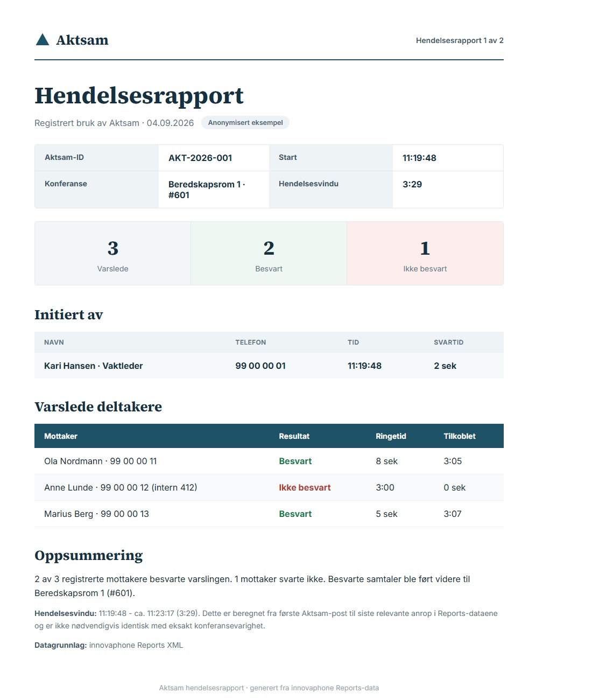
Task: Click the bold 'Hendelsesvindu:' note label
Action: [66, 613]
